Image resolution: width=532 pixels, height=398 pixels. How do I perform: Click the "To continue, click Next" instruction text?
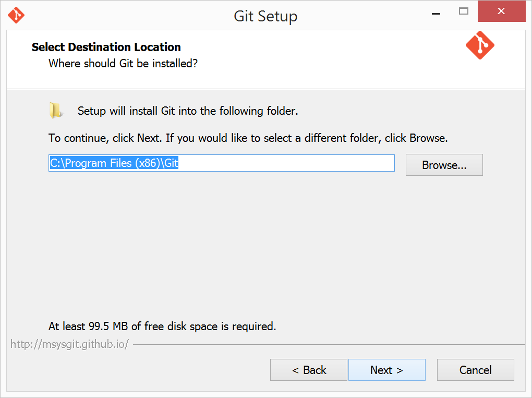(248, 138)
